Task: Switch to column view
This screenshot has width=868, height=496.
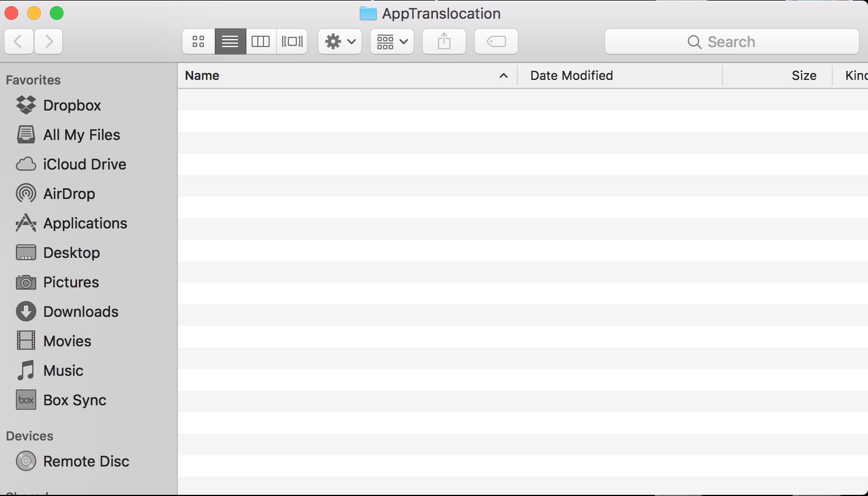Action: tap(261, 41)
